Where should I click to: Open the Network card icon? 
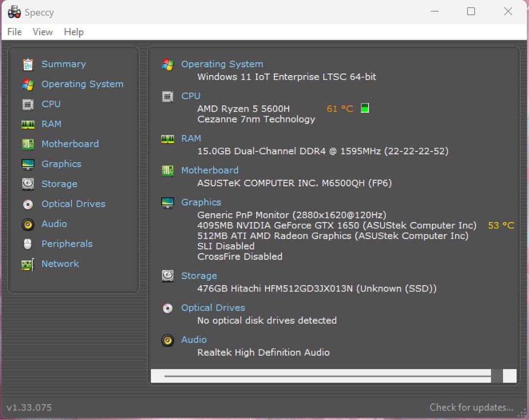27,264
